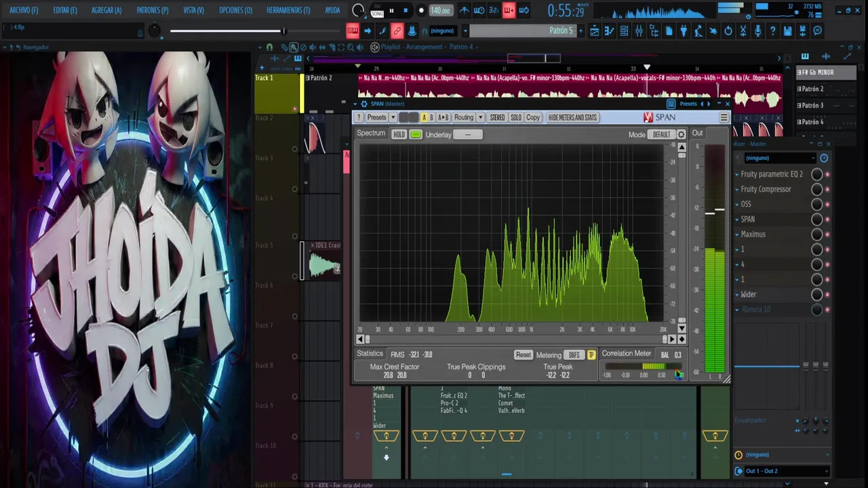Select the A state in SPAN

(x=424, y=117)
